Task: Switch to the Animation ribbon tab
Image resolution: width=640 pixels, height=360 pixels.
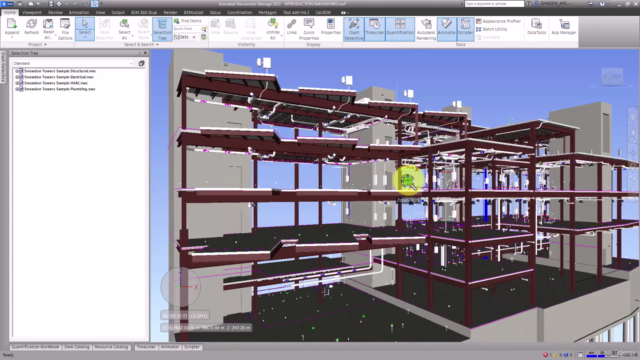Action: 79,13
